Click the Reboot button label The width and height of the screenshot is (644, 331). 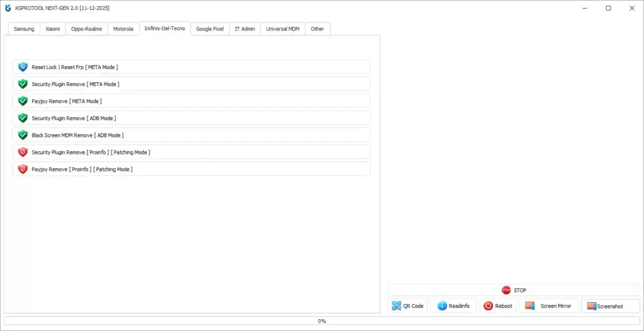click(504, 306)
